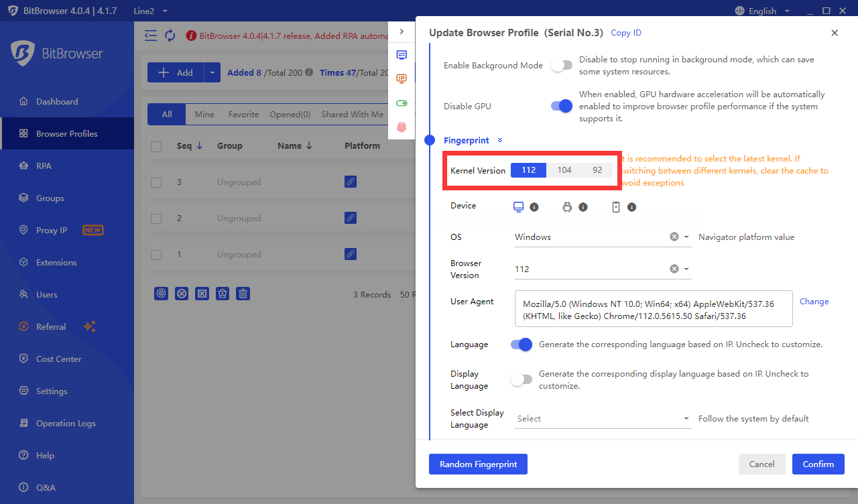Image resolution: width=858 pixels, height=504 pixels.
Task: Select kernel version 104
Action: 564,170
